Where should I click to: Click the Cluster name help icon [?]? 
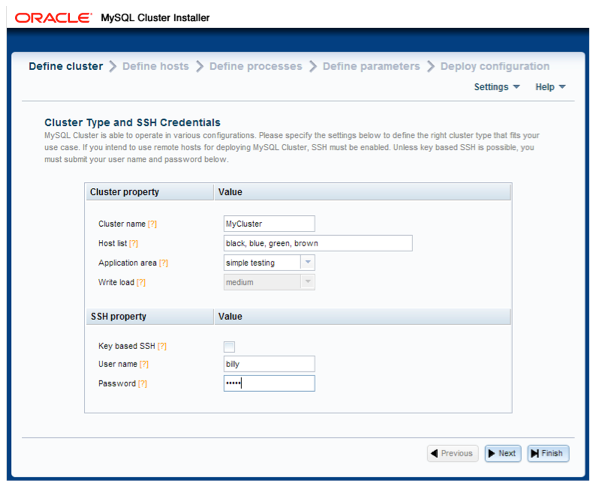click(152, 224)
